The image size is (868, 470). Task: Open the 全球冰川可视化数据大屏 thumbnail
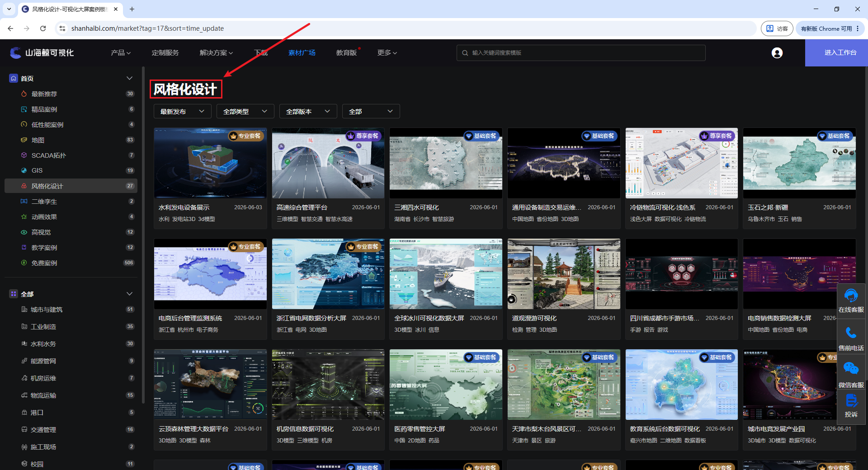(446, 274)
